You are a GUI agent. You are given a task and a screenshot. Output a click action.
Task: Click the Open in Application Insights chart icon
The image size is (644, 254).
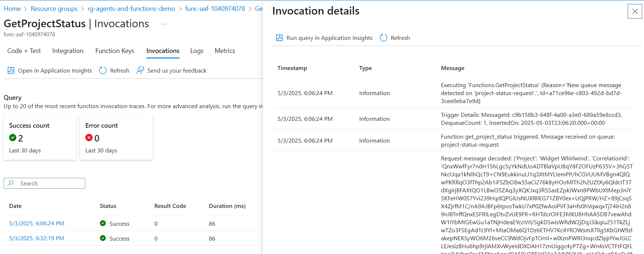[11, 70]
